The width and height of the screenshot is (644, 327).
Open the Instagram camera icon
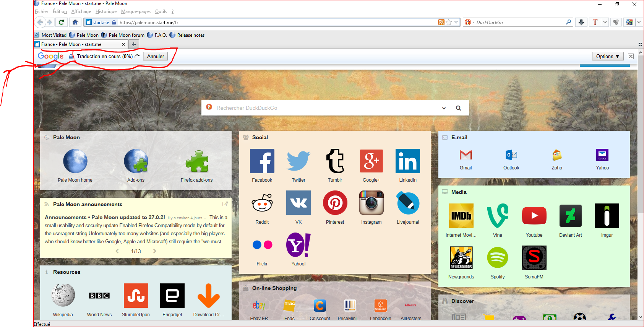tap(371, 203)
